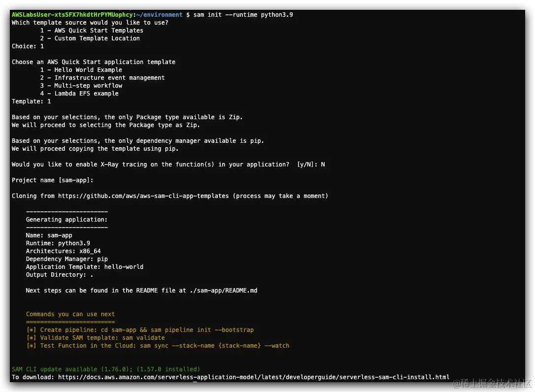Screen dimensions: 535x392
Task: Click 'Test Function in the Cloud: sam sync' line
Action: [158, 345]
